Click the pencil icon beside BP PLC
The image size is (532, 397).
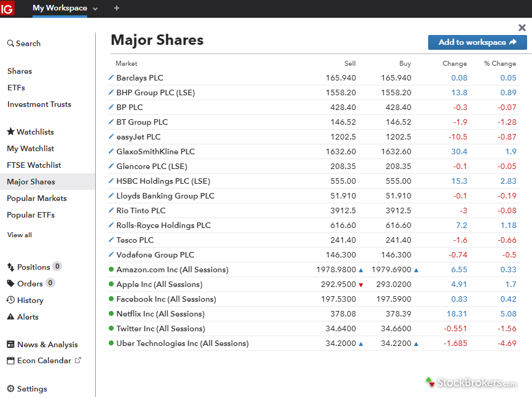click(x=111, y=107)
